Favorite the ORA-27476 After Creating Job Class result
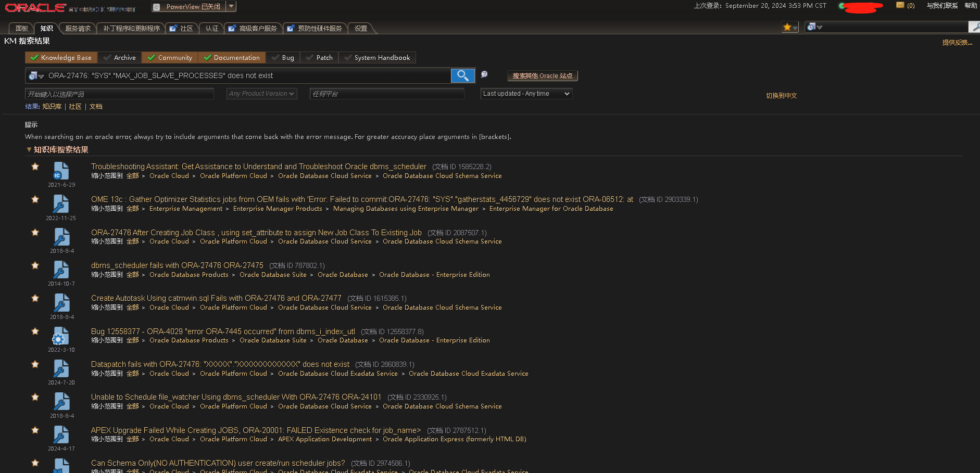Viewport: 980px width, 473px height. coord(35,232)
